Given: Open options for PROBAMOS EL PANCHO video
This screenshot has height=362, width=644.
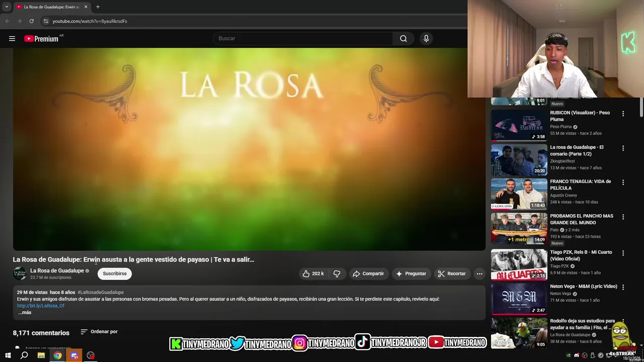Looking at the screenshot, I should (623, 217).
